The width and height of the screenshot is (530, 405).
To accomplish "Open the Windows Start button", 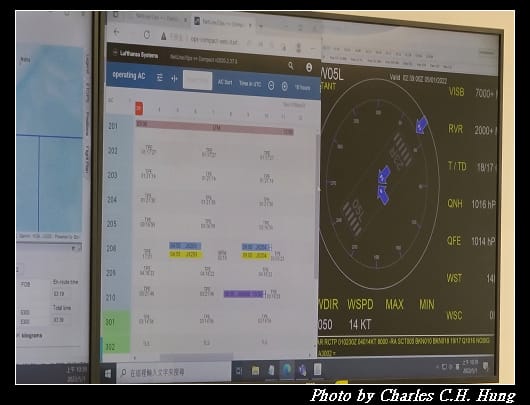I will [108, 373].
